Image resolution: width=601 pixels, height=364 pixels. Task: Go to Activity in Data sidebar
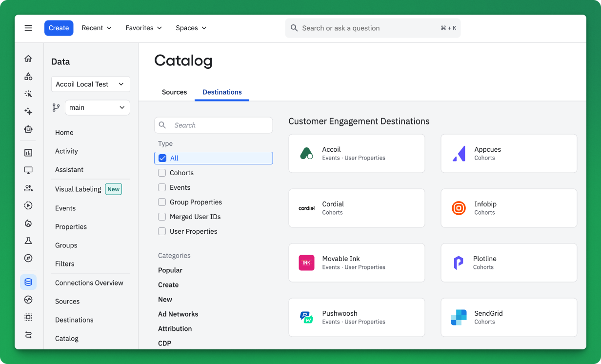[x=66, y=151]
